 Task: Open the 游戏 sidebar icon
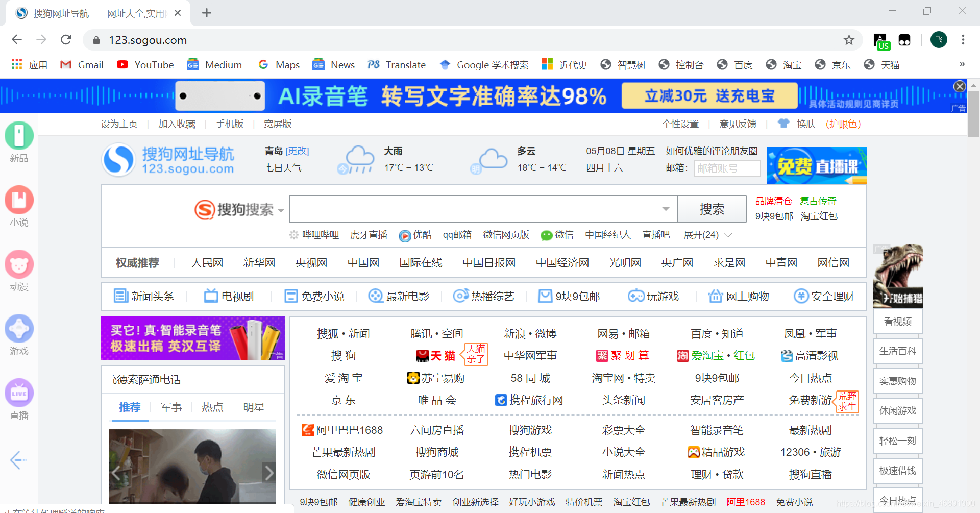(19, 329)
